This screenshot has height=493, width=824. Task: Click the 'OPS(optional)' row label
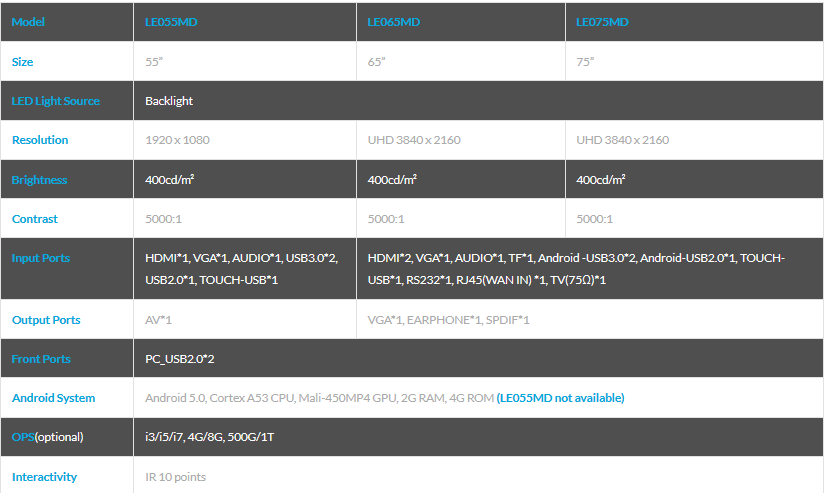pyautogui.click(x=47, y=437)
